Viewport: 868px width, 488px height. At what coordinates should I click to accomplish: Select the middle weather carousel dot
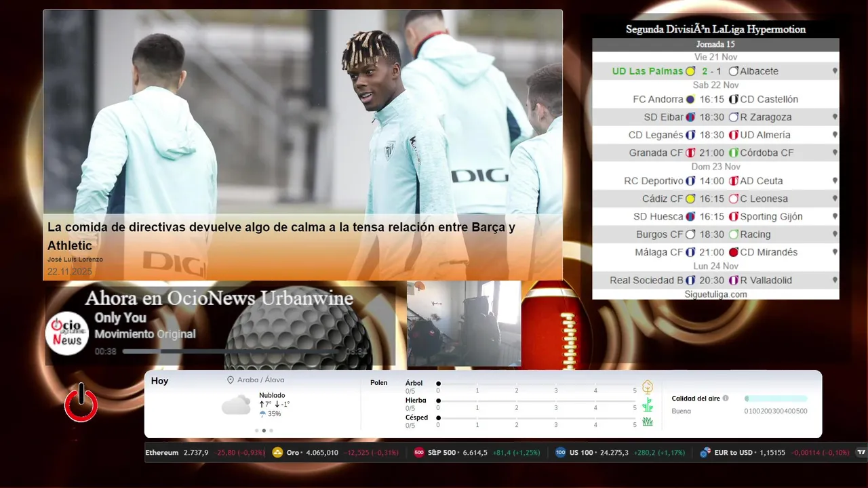pos(264,430)
